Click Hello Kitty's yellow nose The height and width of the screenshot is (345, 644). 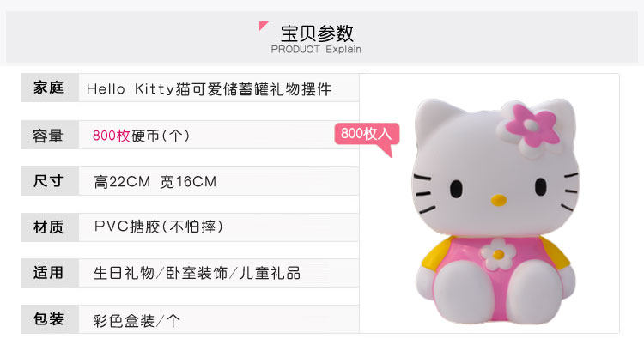[x=499, y=200]
